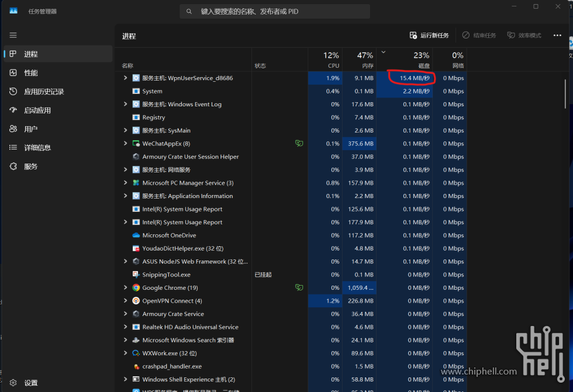The image size is (573, 392).
Task: Click the efficiency leaf icon on Google Chrome row
Action: (299, 287)
